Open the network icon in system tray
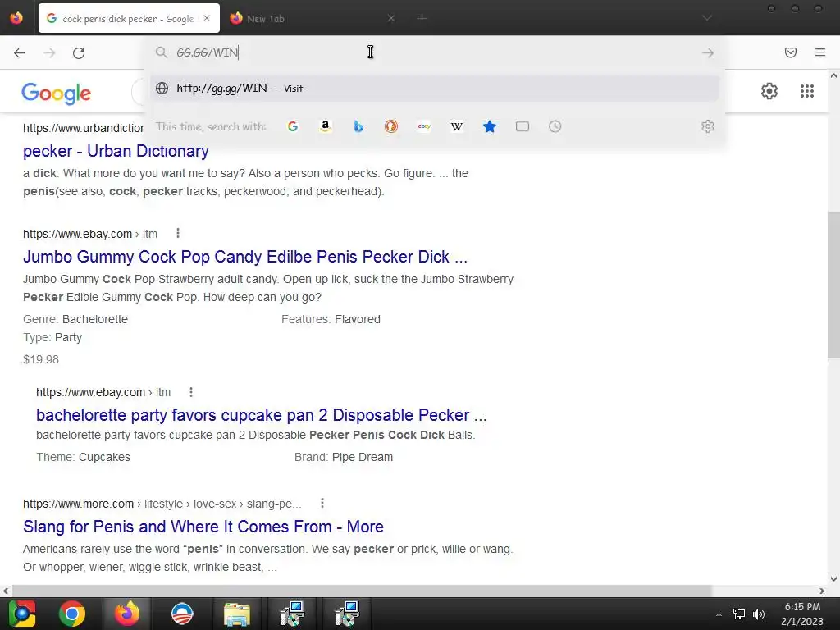The height and width of the screenshot is (630, 840). (x=739, y=614)
